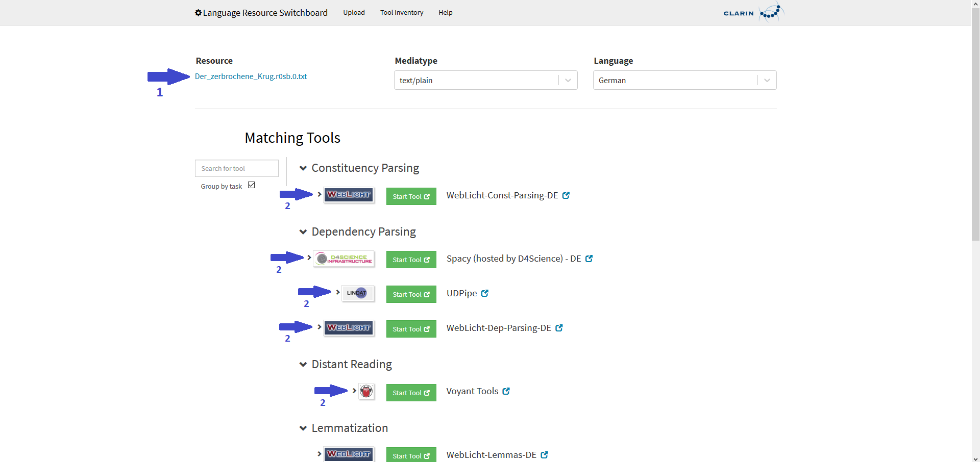Viewport: 980px width, 462px height.
Task: Start the WebLicht-Const-Parsing-DE tool
Action: click(x=411, y=196)
